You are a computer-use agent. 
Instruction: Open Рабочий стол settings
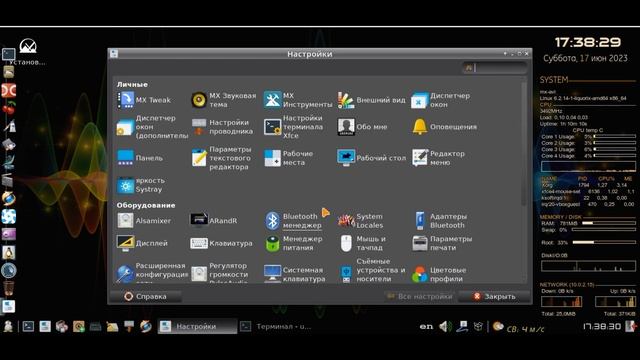pos(372,158)
